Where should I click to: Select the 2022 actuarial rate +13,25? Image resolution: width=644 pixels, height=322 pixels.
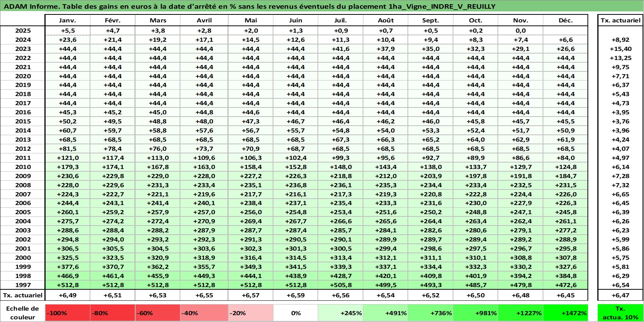(620, 58)
